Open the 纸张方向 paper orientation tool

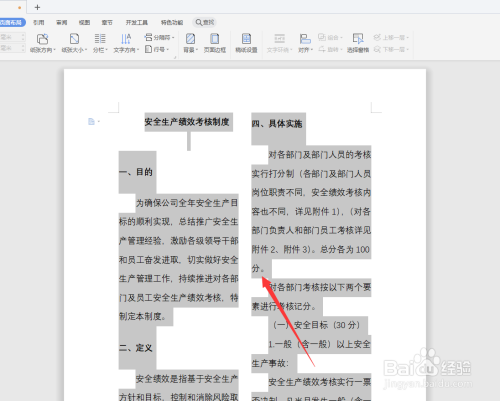coord(42,43)
